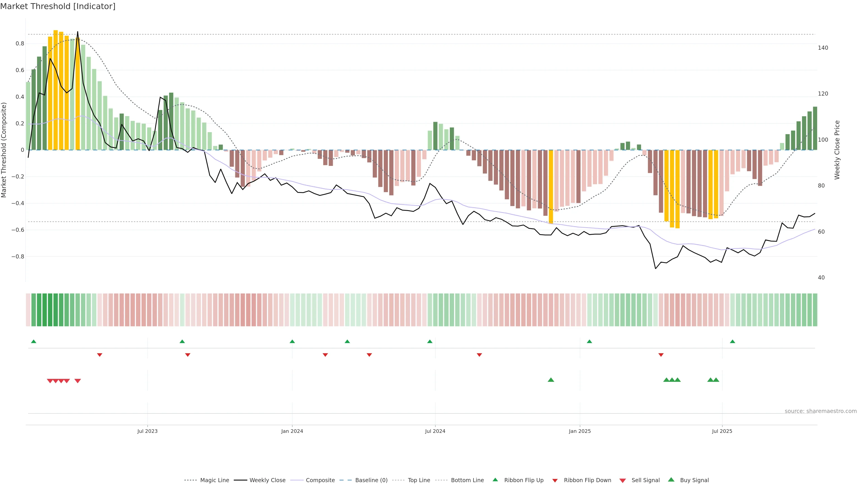The image size is (868, 488).
Task: Click the first green ribbon flip up marker
Action: [x=34, y=342]
